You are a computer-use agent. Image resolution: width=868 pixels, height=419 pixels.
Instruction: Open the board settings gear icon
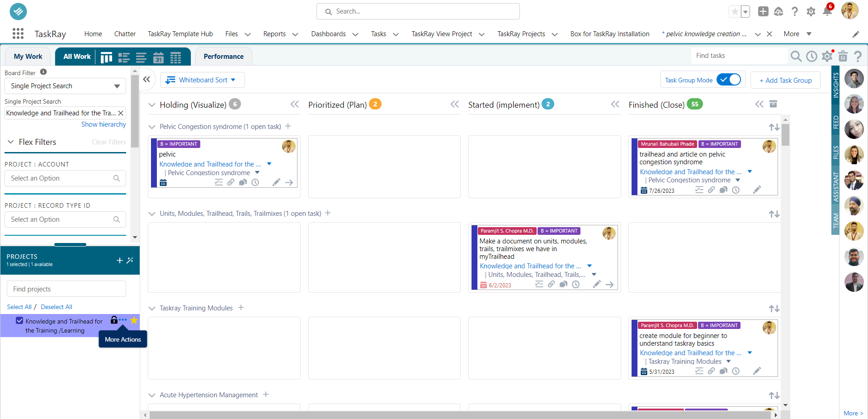[827, 56]
